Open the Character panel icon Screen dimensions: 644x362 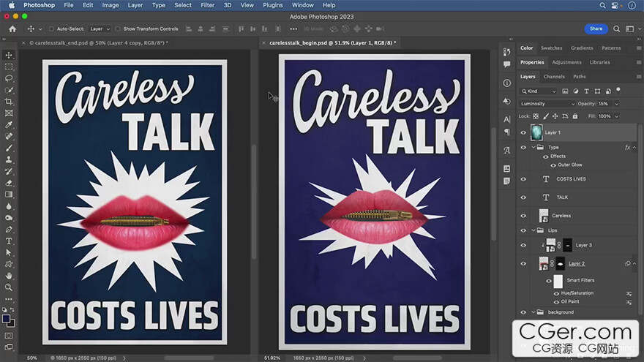(x=507, y=119)
